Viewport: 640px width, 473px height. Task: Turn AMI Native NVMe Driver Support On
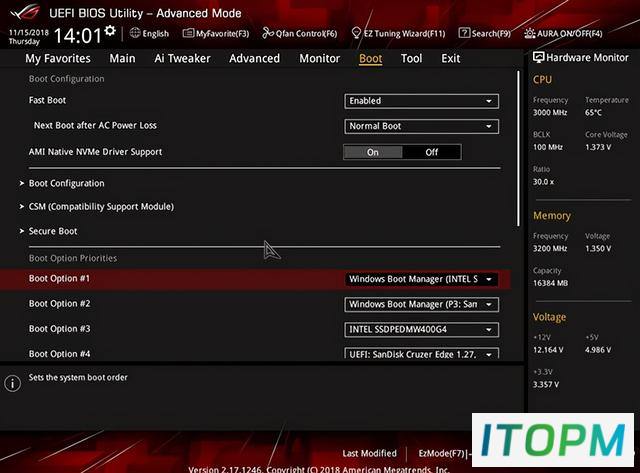pos(373,152)
